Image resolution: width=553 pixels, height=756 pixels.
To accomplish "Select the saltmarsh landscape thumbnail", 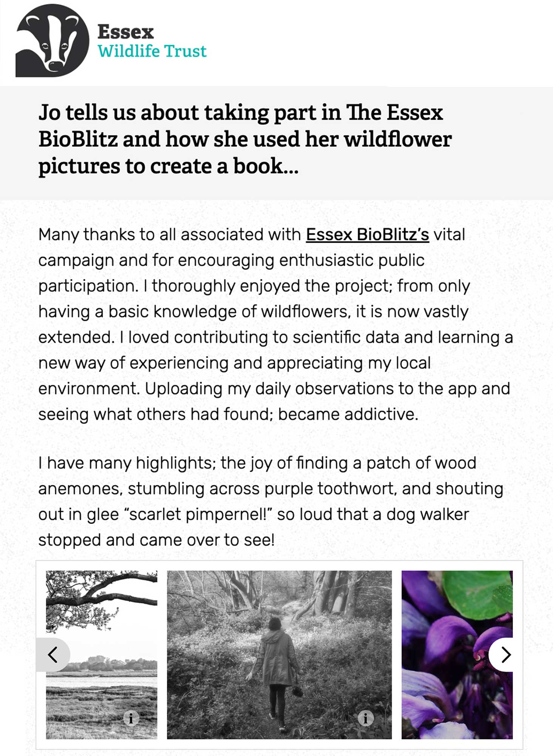I will [x=102, y=655].
